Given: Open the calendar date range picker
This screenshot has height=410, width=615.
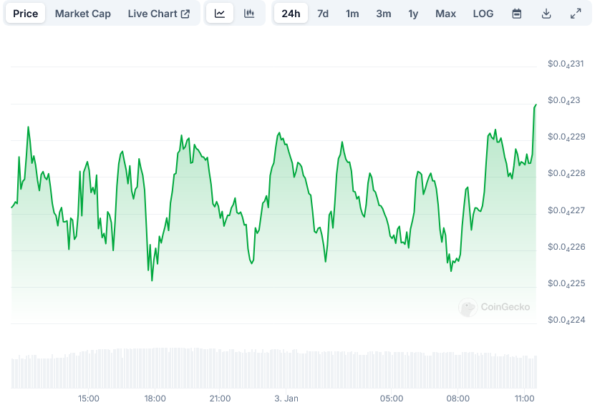Looking at the screenshot, I should pos(517,14).
